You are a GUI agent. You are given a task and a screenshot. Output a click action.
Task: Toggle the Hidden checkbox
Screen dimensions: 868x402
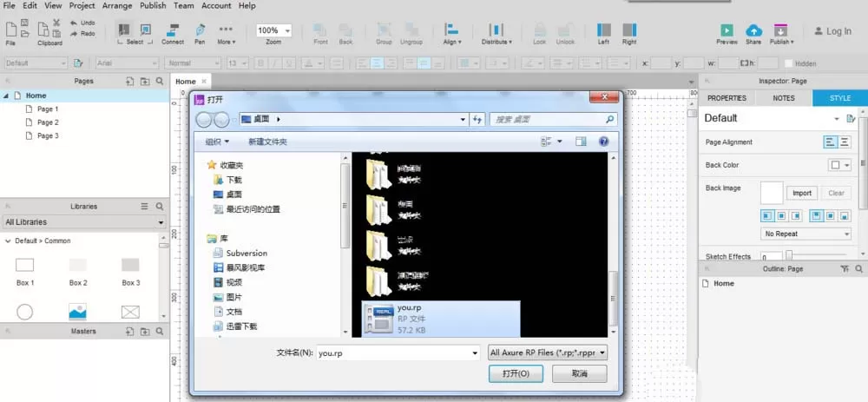click(788, 63)
